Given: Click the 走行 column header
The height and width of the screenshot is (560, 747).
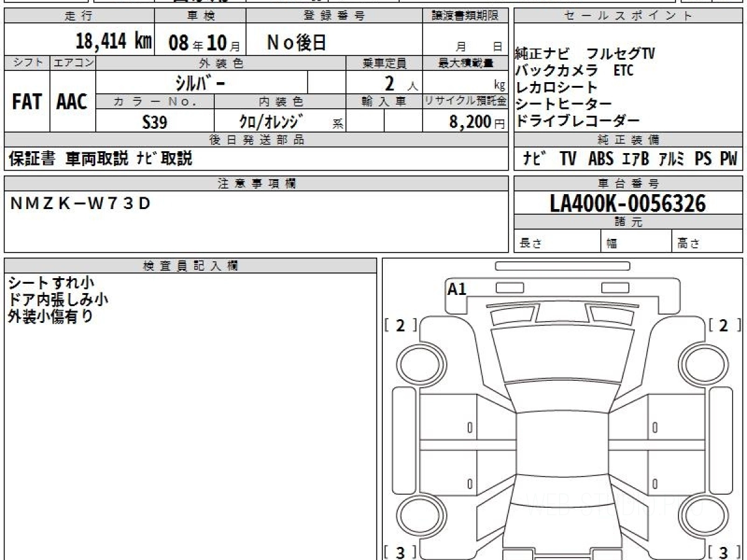Looking at the screenshot, I should coord(78,16).
